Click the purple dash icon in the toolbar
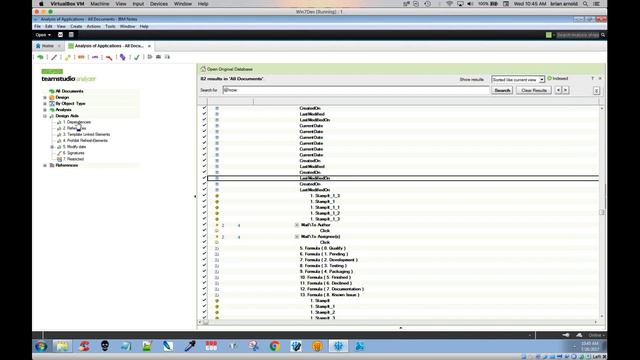 pos(95,57)
